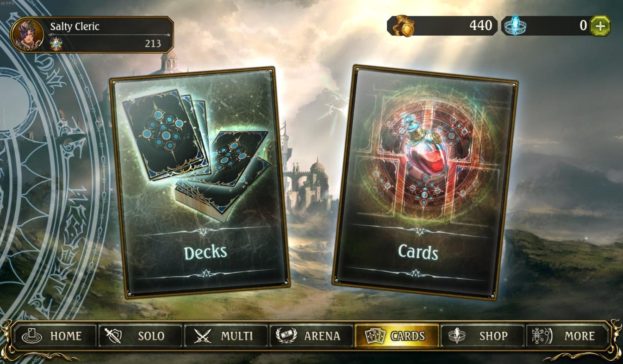
Task: Click the sword and shield SOLO icon
Action: pyautogui.click(x=113, y=336)
